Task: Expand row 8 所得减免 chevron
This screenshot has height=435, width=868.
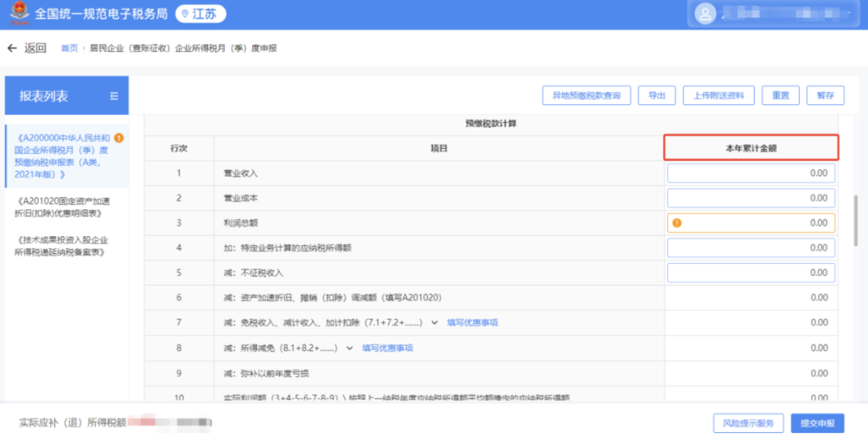Action: pos(349,348)
